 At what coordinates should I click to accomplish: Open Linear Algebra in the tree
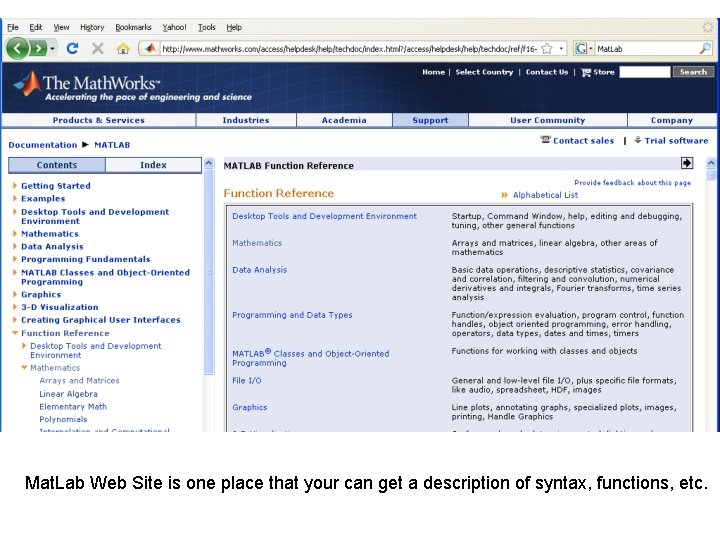(x=68, y=394)
